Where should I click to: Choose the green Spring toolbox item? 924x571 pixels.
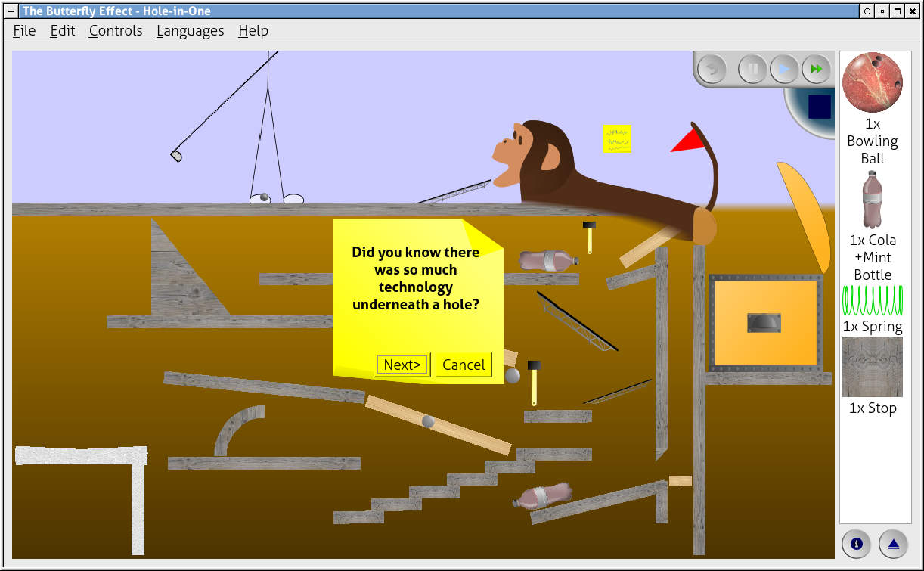tap(872, 301)
